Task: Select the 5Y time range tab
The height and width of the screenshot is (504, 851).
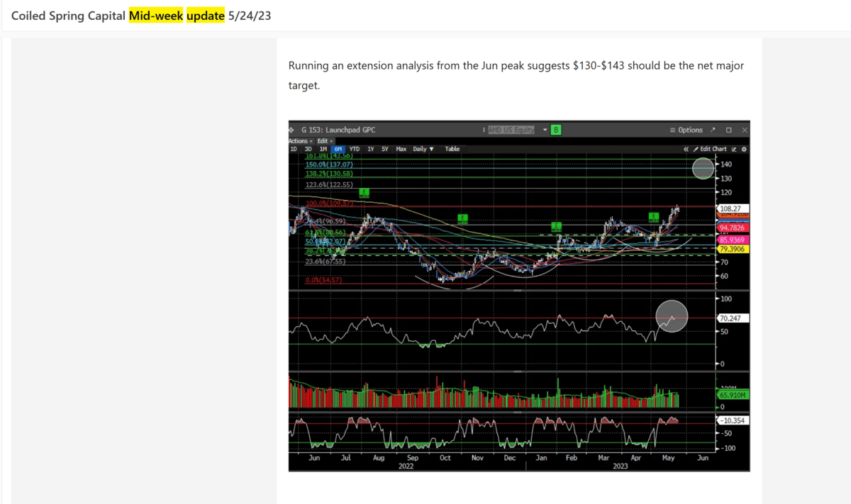Action: 384,149
